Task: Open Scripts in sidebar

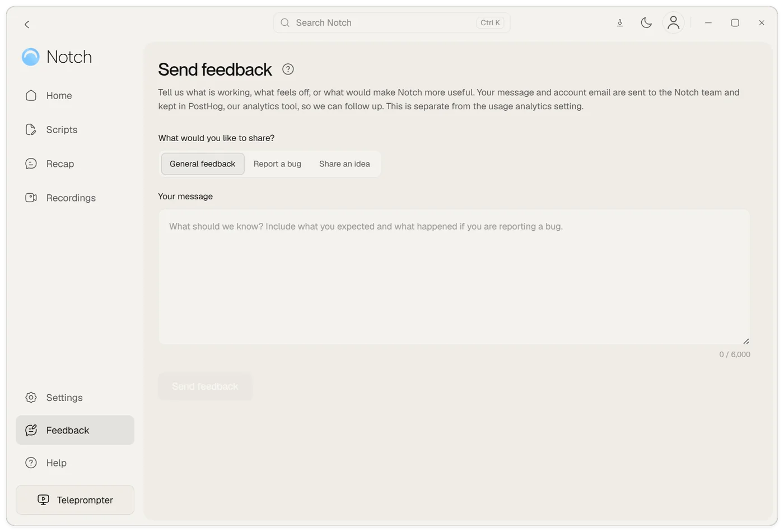Action: (75, 130)
